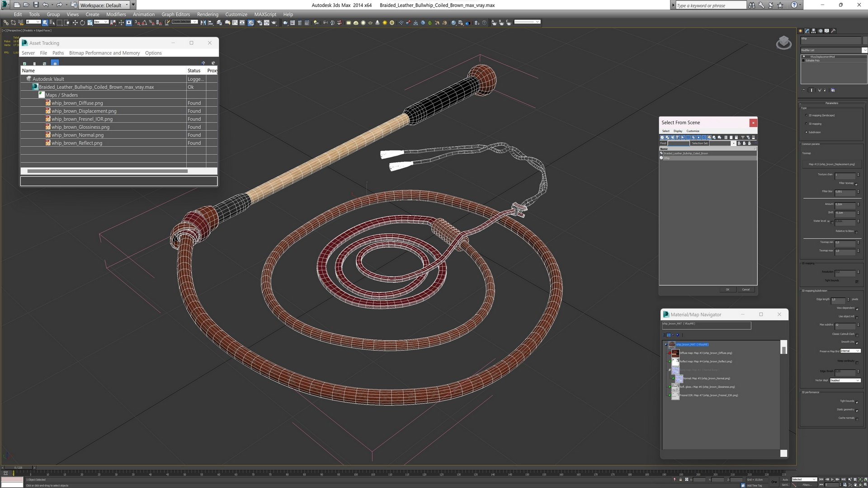868x488 pixels.
Task: Click the Save File icon
Action: click(x=36, y=5)
